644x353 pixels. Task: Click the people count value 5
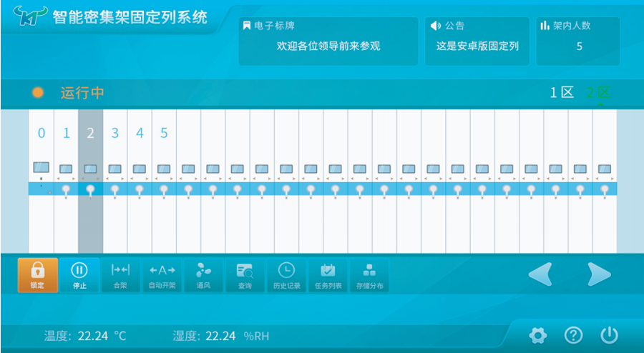click(579, 46)
